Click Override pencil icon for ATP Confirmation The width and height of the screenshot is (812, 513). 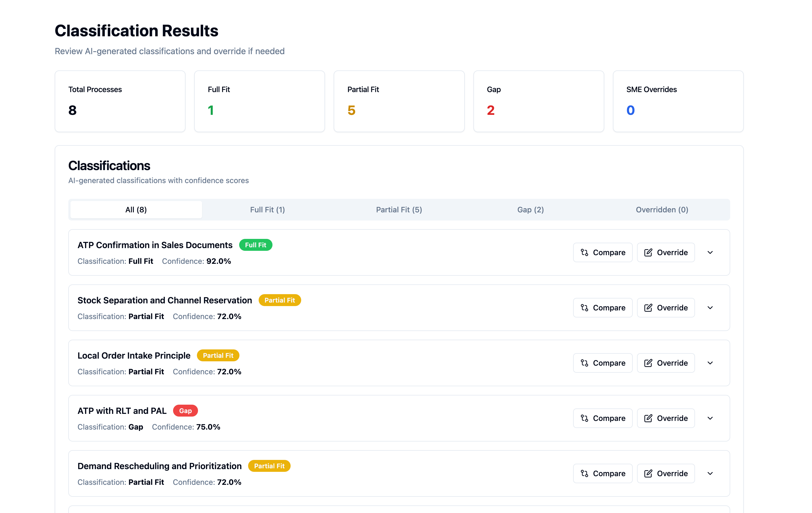click(648, 252)
